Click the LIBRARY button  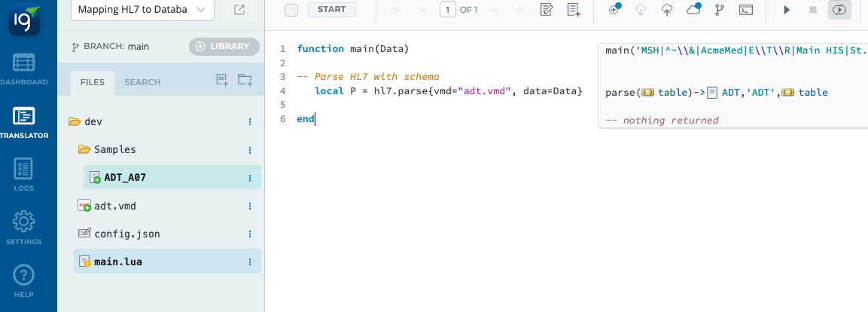(x=224, y=47)
